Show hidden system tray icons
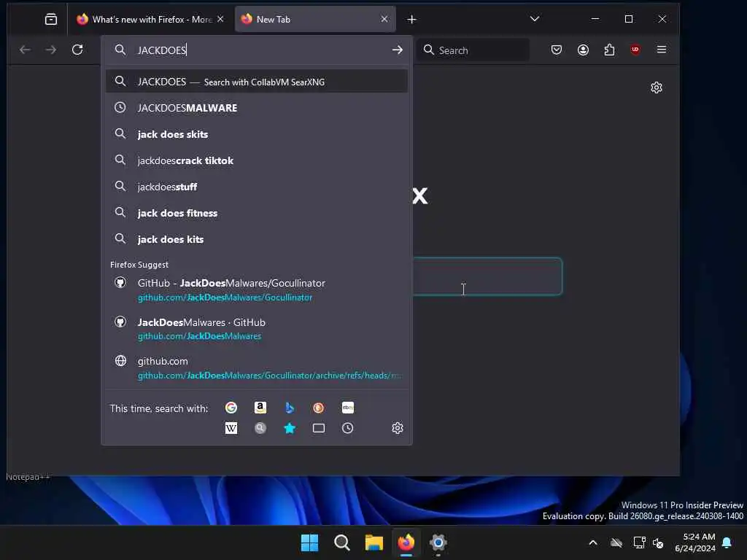The width and height of the screenshot is (747, 560). [x=593, y=542]
